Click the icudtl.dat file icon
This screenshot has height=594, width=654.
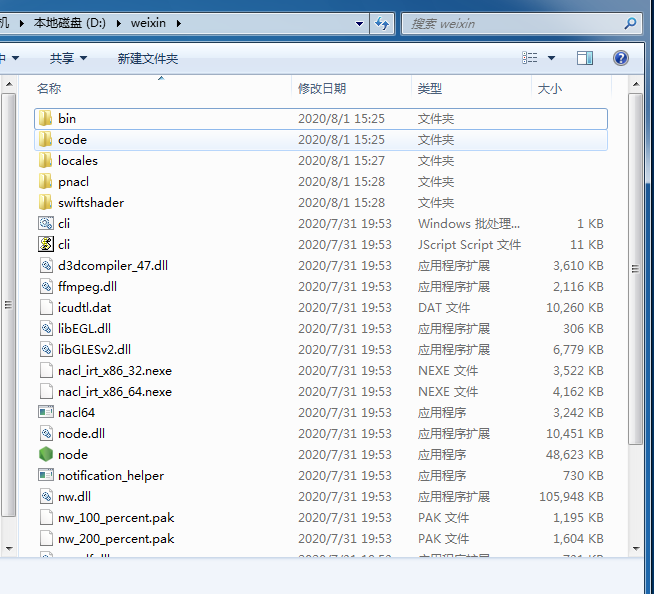pyautogui.click(x=46, y=307)
